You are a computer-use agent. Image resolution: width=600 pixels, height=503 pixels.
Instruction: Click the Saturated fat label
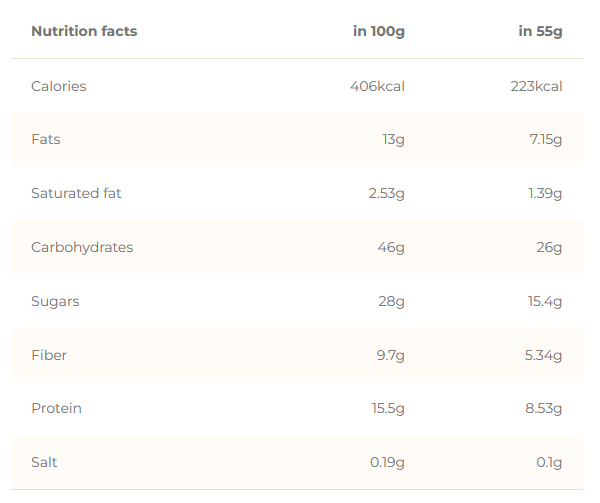[x=76, y=193]
